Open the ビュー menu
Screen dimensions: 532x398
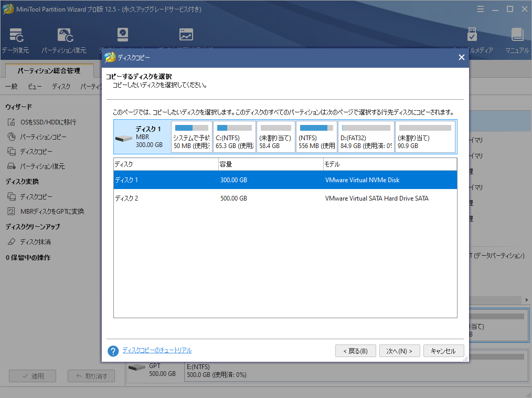click(35, 87)
